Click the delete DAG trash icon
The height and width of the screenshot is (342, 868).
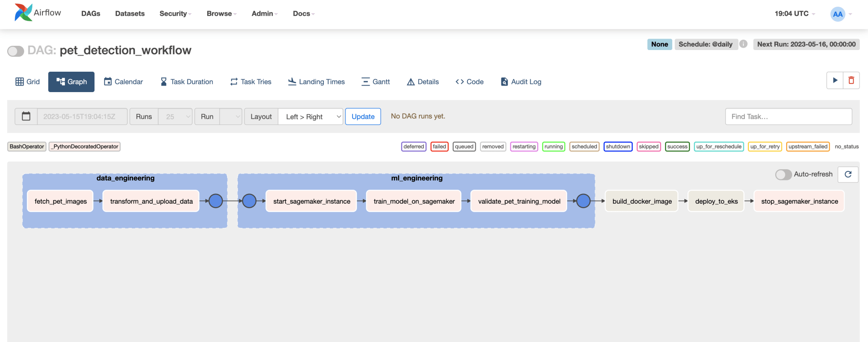[x=851, y=80]
